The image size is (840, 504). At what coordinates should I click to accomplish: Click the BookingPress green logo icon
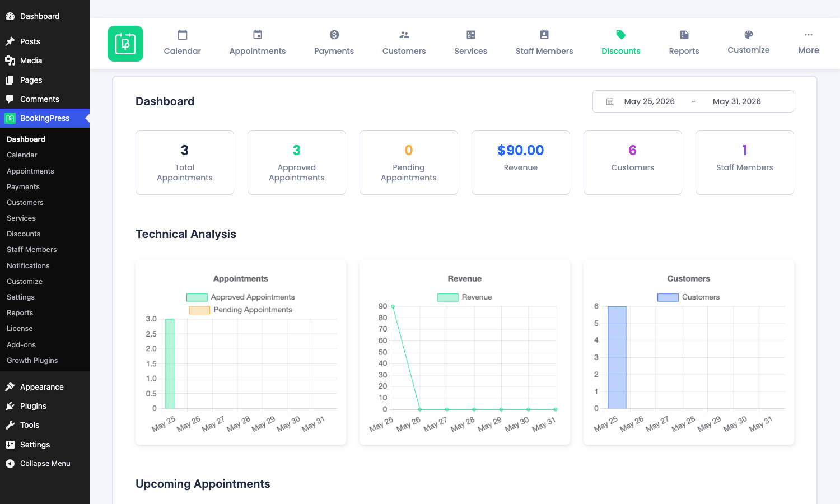(125, 44)
